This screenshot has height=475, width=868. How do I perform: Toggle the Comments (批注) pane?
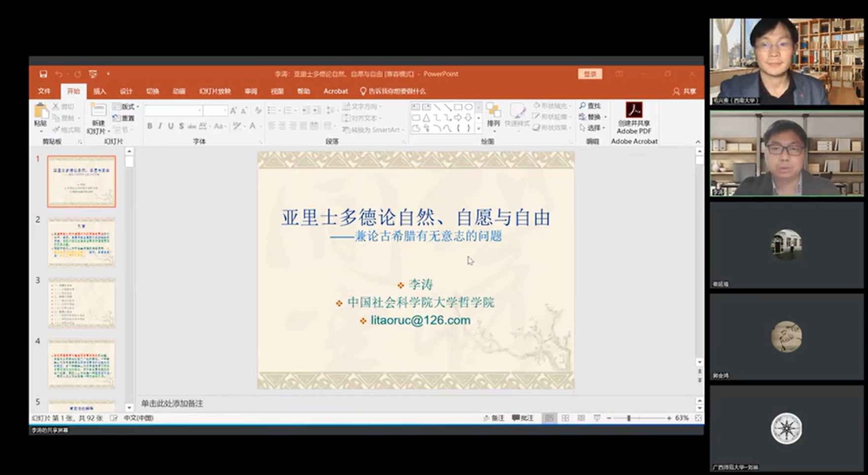coord(523,418)
